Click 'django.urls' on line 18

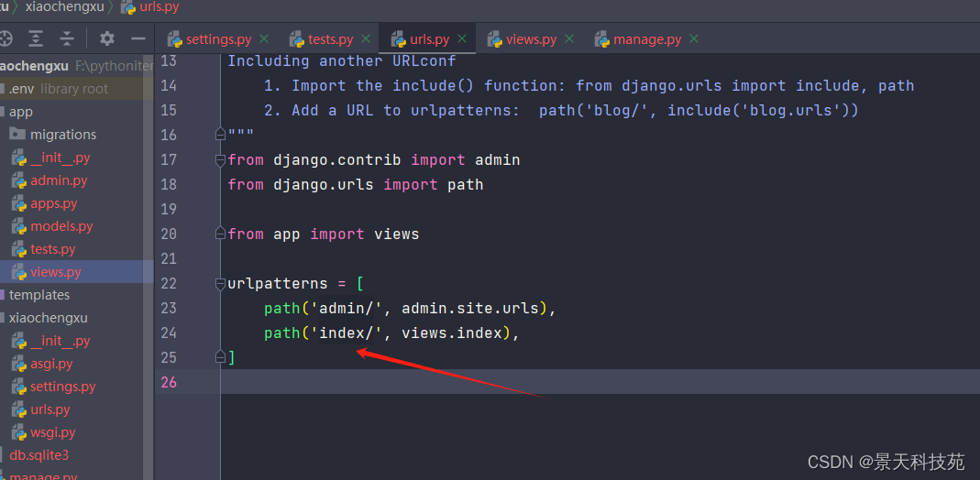[323, 185]
